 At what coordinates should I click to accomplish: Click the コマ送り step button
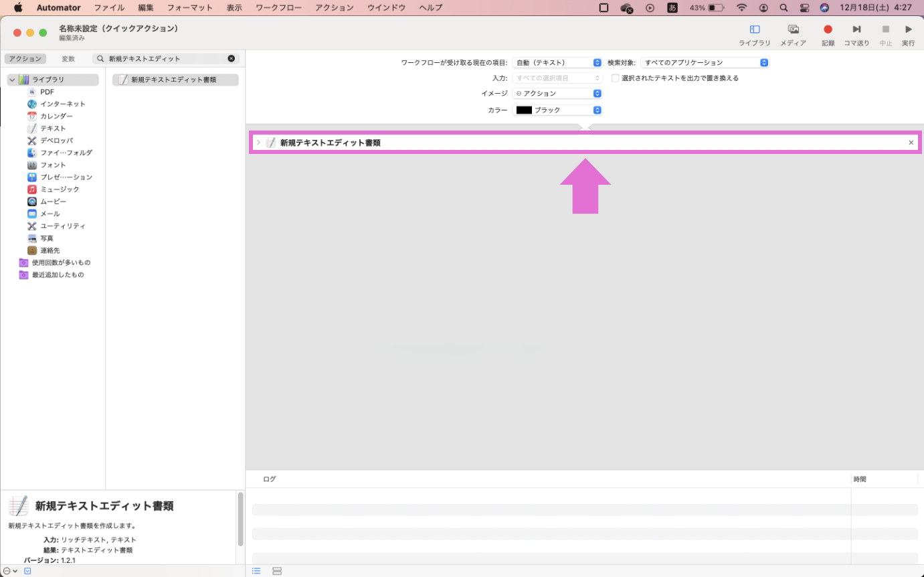click(856, 34)
